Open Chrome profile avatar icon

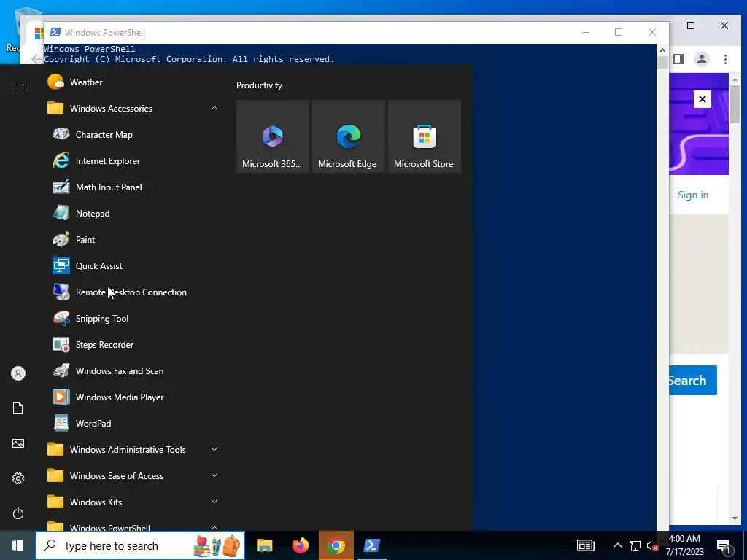pyautogui.click(x=701, y=59)
